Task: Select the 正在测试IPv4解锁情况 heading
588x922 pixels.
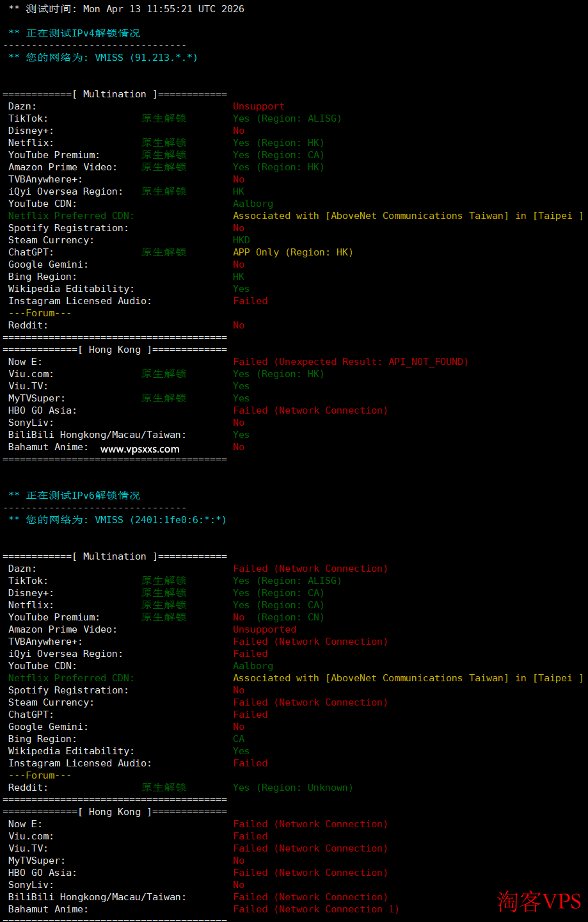Action: (x=83, y=33)
